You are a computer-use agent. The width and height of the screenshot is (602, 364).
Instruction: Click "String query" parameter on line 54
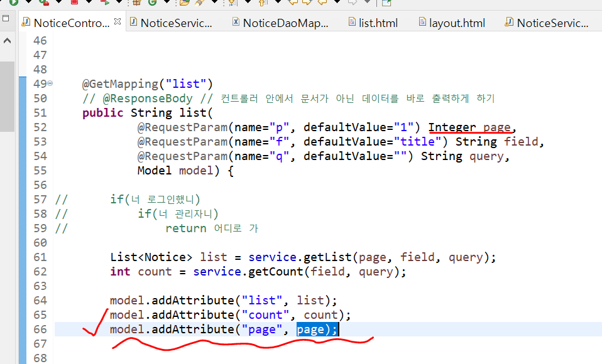click(x=462, y=156)
